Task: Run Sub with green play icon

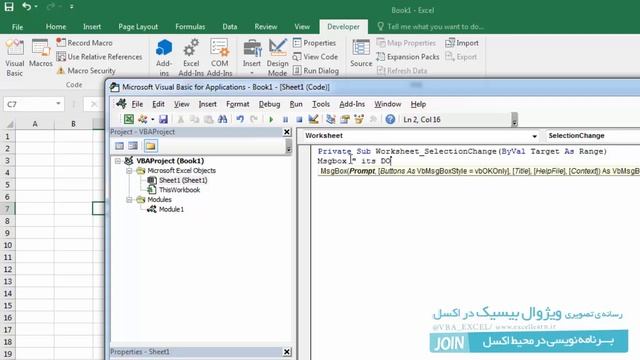Action: [x=271, y=119]
